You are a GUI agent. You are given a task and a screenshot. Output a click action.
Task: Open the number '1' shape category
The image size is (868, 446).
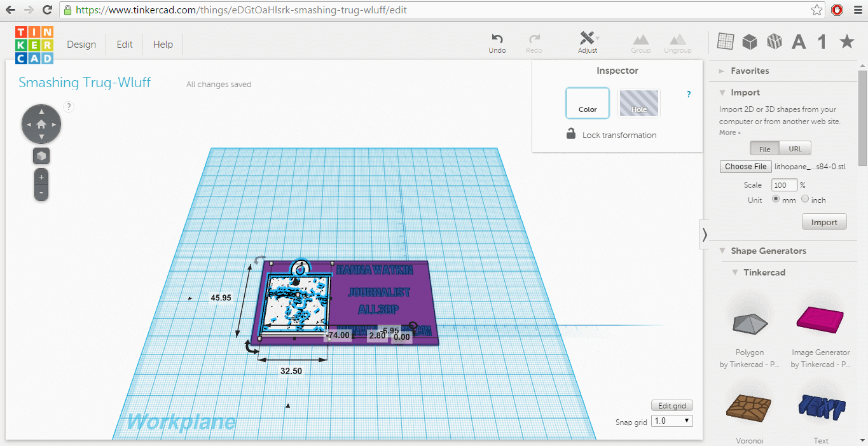(x=822, y=42)
